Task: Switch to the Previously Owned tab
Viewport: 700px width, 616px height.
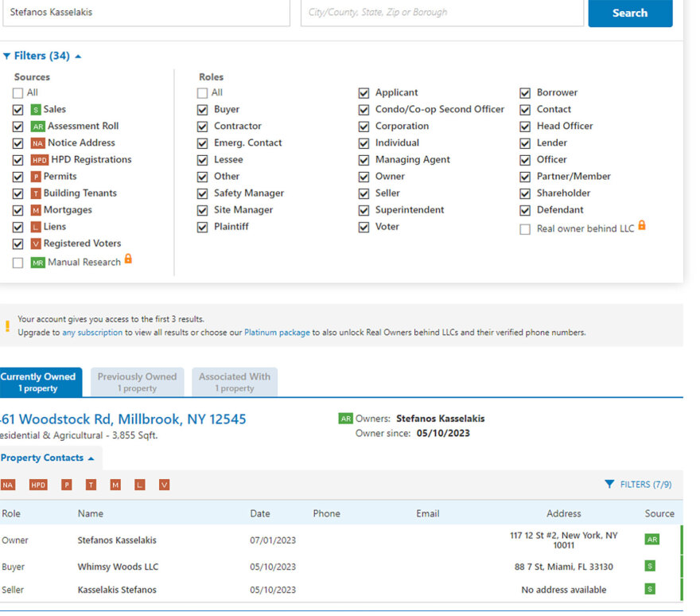Action: [x=137, y=382]
